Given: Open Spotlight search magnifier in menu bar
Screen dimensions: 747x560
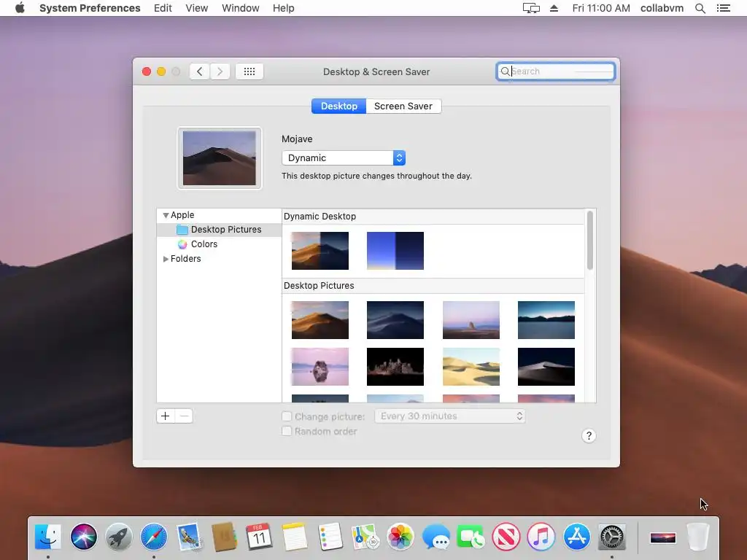Looking at the screenshot, I should 700,8.
